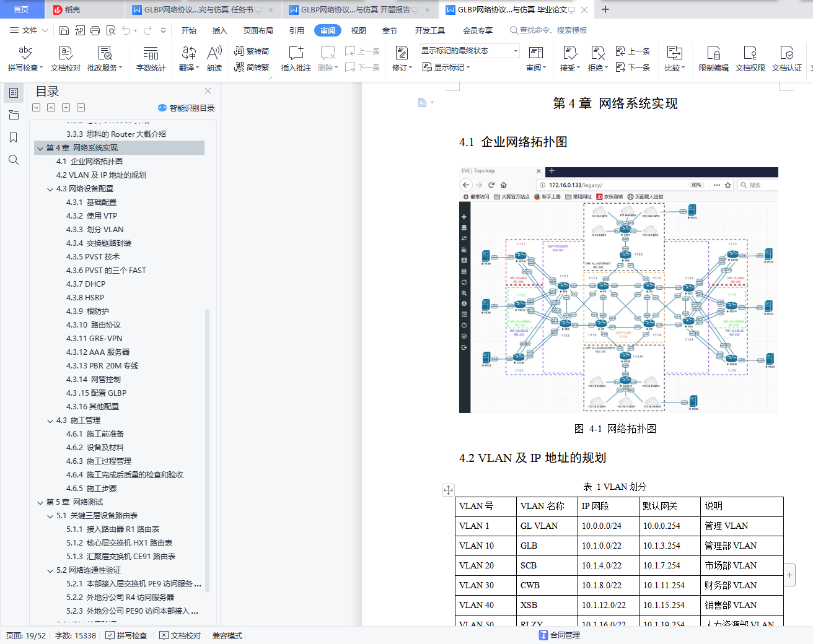This screenshot has width=813, height=644.
Task: Launch the 文档校对 ribbon tool
Action: pyautogui.click(x=66, y=59)
